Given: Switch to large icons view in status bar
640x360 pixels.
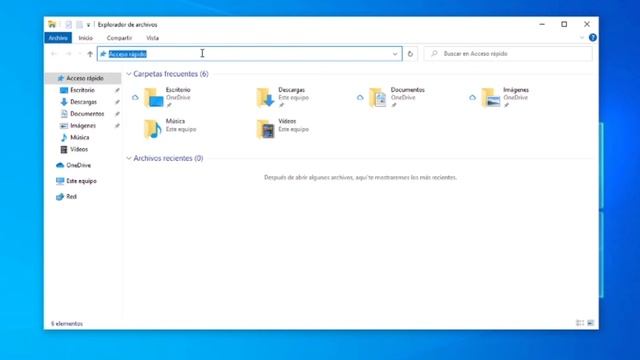Looking at the screenshot, I should coord(590,323).
